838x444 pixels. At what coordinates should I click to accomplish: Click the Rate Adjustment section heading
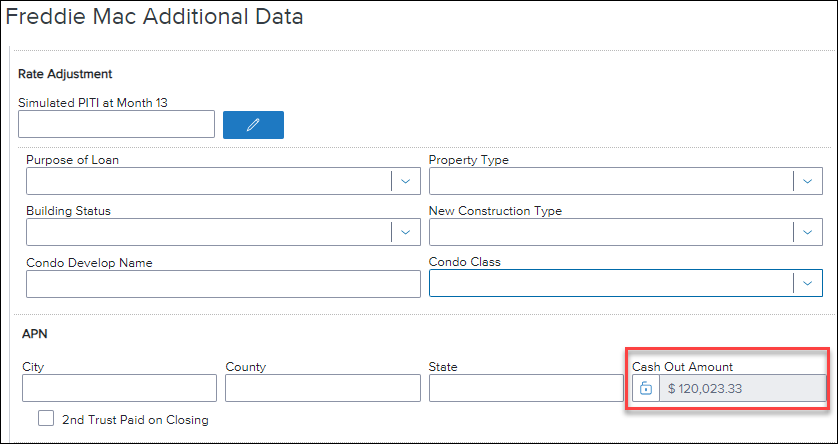[x=65, y=74]
